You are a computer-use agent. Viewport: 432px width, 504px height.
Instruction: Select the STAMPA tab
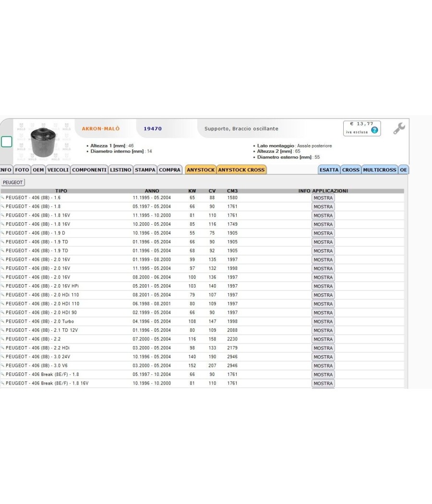pyautogui.click(x=145, y=170)
